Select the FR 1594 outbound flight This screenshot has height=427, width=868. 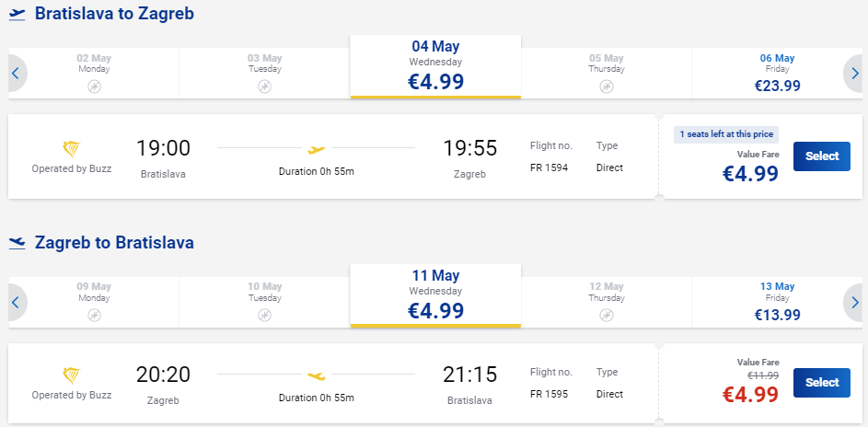pos(821,156)
